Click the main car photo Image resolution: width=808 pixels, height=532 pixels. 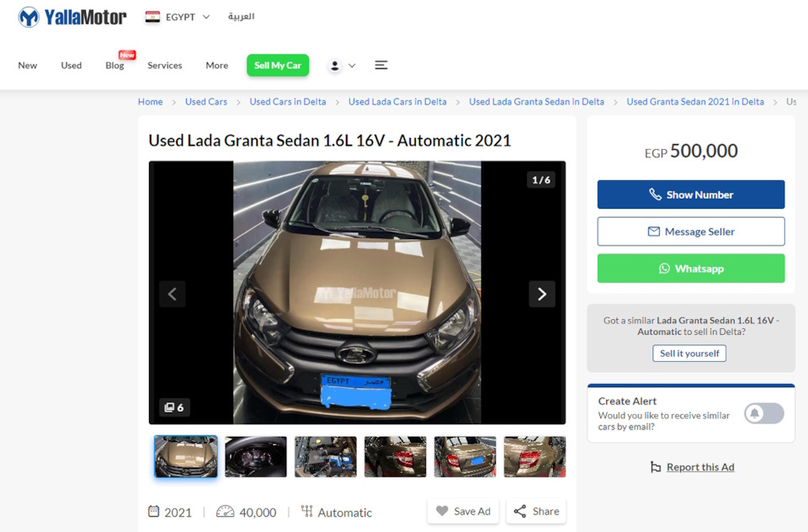coord(357,293)
